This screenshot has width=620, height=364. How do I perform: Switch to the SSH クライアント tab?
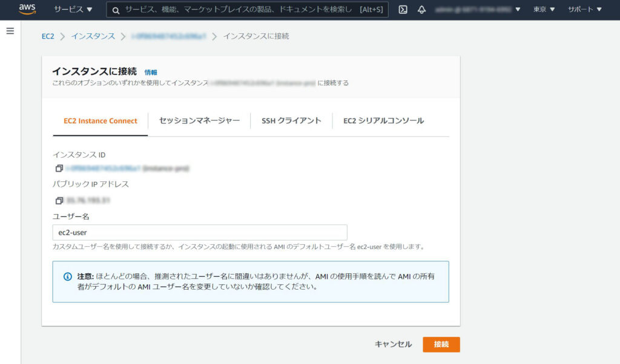coord(292,120)
